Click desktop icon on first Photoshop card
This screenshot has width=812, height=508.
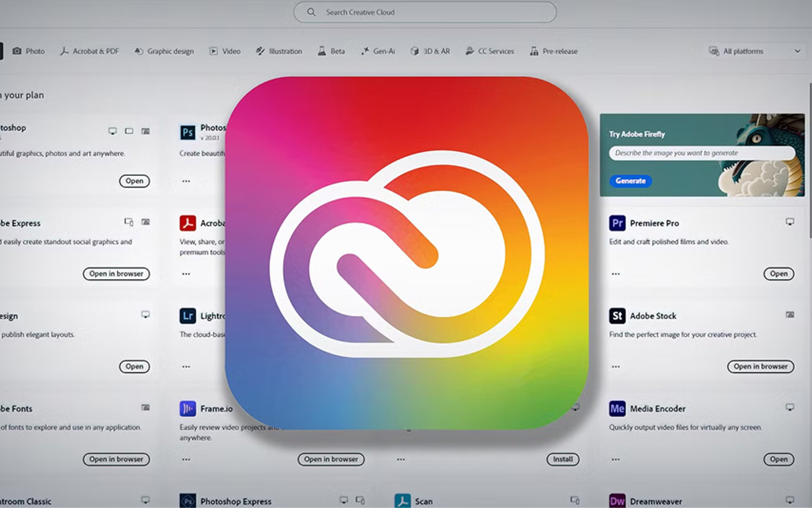click(112, 131)
